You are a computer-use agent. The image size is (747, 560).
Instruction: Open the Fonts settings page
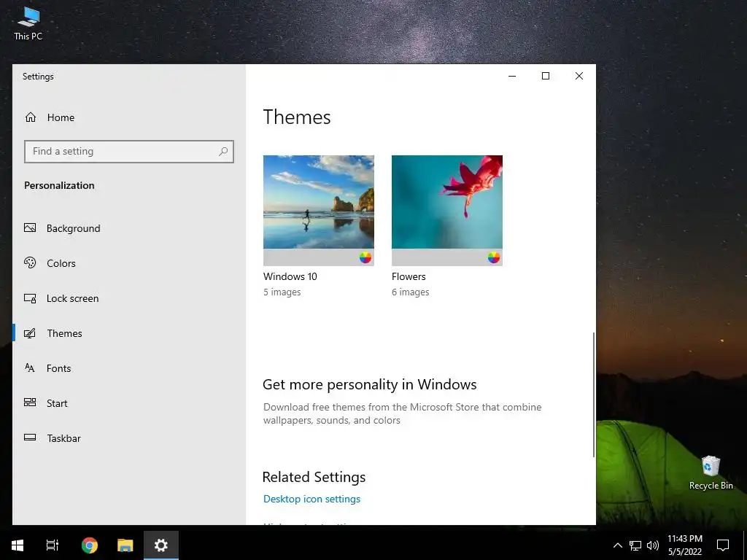128,368
